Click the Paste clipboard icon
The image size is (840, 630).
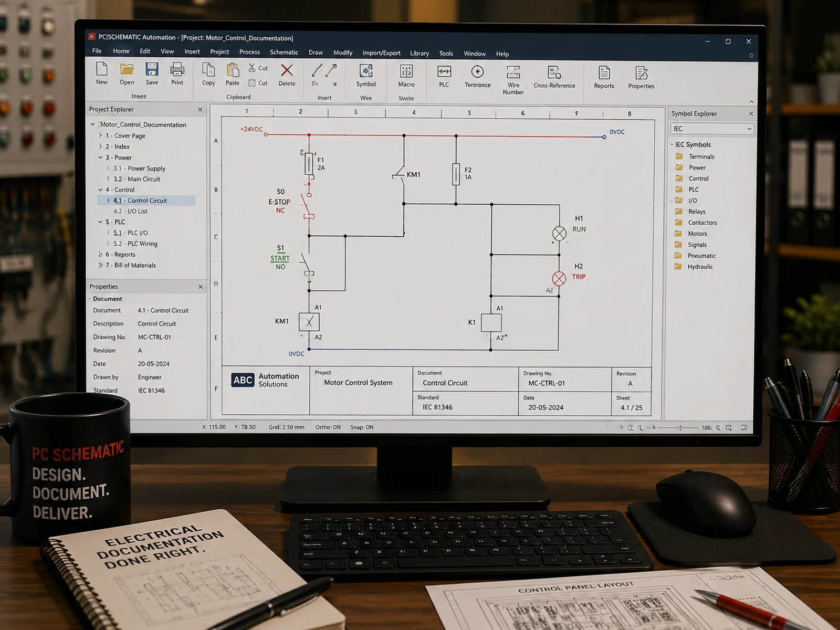pyautogui.click(x=233, y=70)
